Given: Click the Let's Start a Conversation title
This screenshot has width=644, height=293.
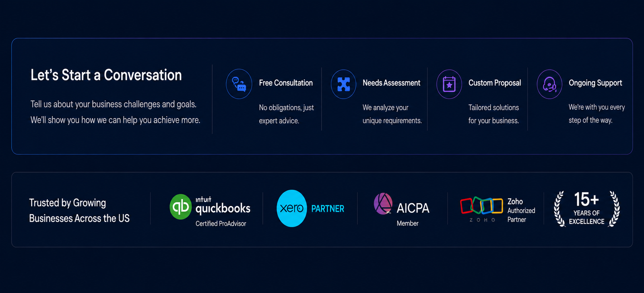Looking at the screenshot, I should [106, 75].
